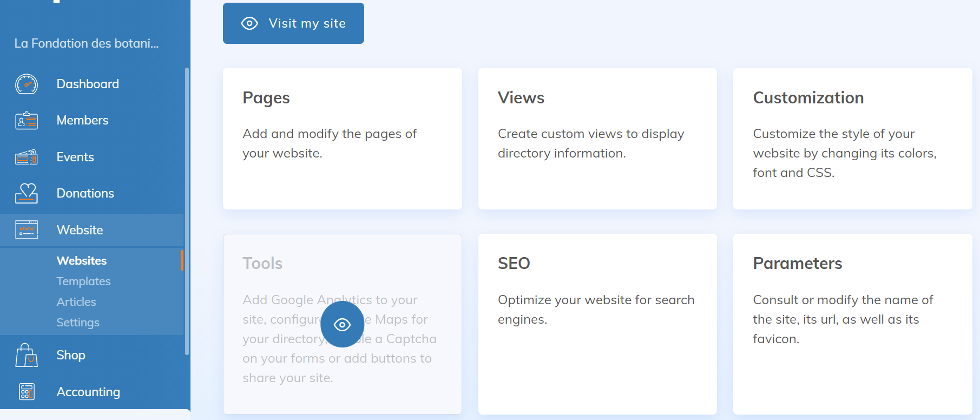The height and width of the screenshot is (420, 980).
Task: Click the Dashboard gauge icon
Action: 27,84
